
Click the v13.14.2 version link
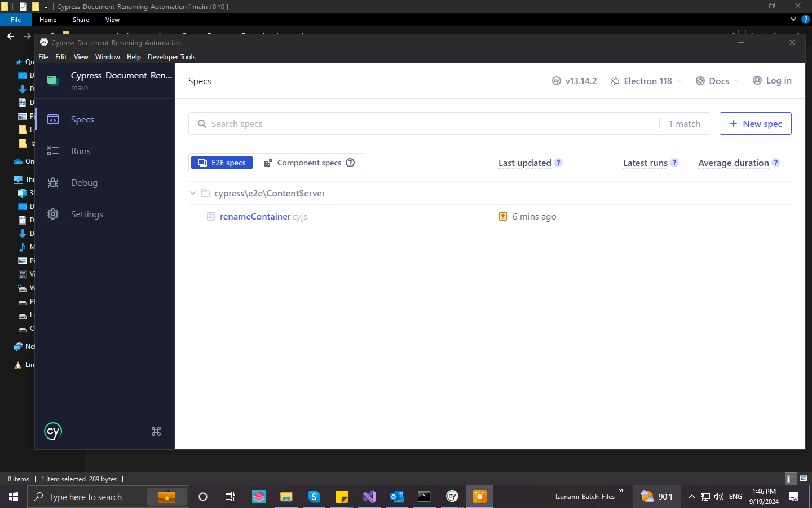(574, 81)
